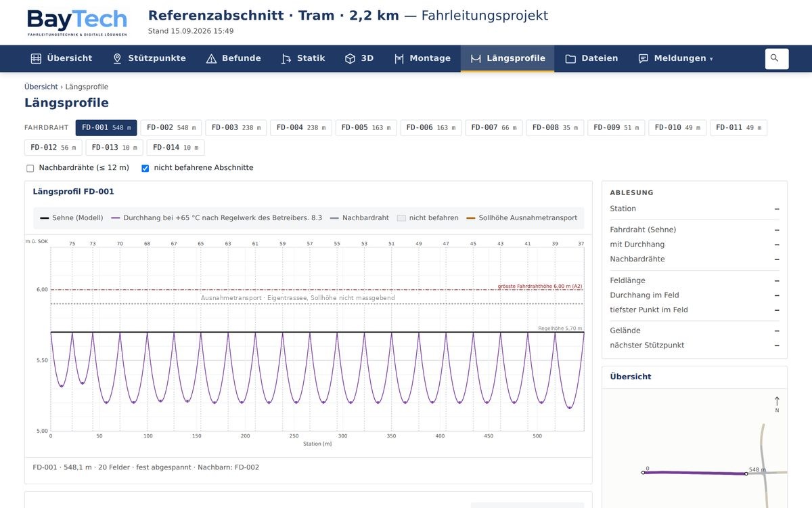Open the Übersicht tab

[62, 58]
